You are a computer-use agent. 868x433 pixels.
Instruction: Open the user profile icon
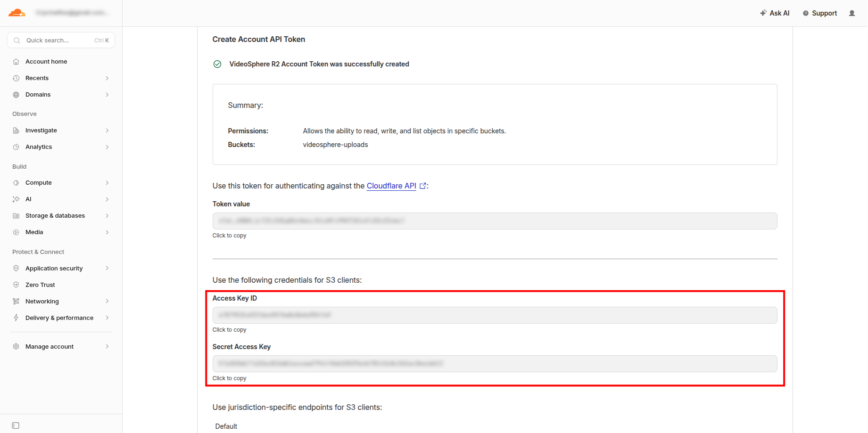click(x=852, y=13)
